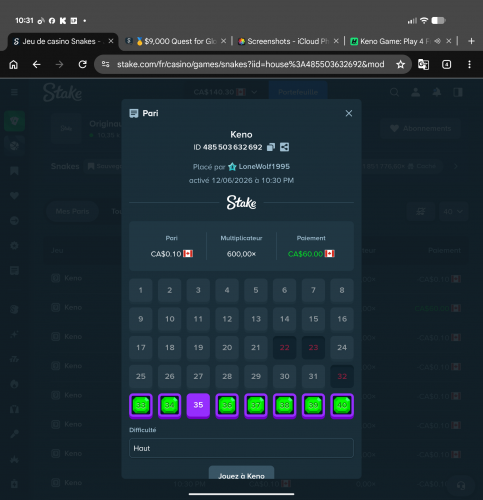Image resolution: width=483 pixels, height=500 pixels.
Task: Share the Keno bet
Action: click(x=284, y=147)
